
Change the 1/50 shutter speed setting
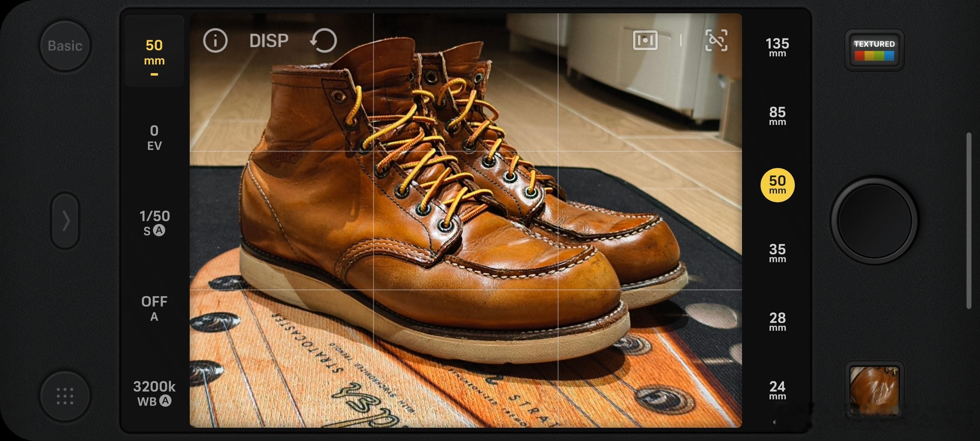tap(154, 223)
